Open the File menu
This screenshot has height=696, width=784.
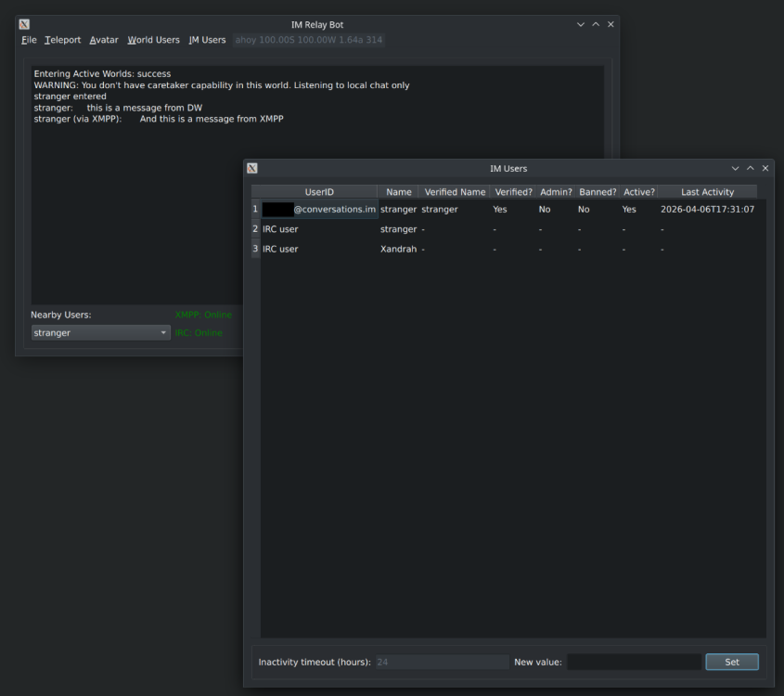click(29, 40)
